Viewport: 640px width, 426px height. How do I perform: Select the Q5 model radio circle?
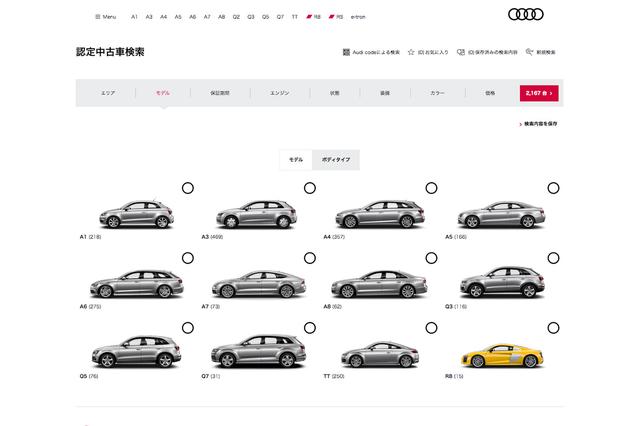(188, 328)
